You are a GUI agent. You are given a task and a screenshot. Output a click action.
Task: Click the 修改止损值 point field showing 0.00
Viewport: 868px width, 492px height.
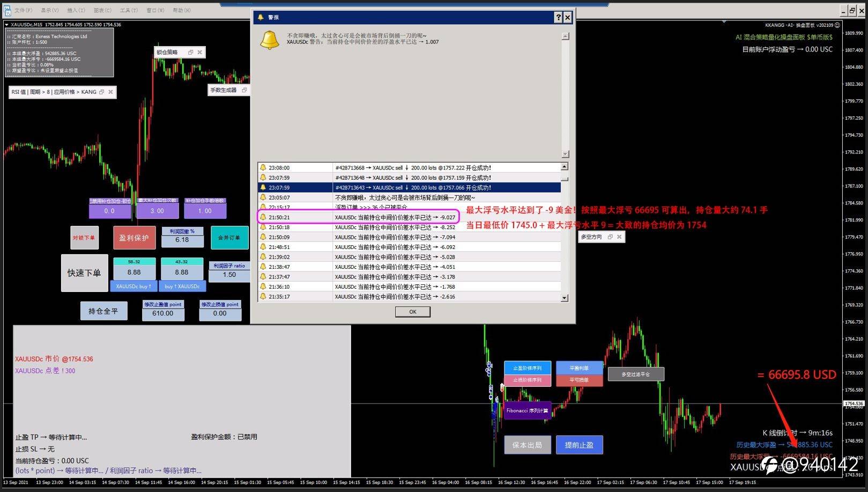(x=220, y=313)
